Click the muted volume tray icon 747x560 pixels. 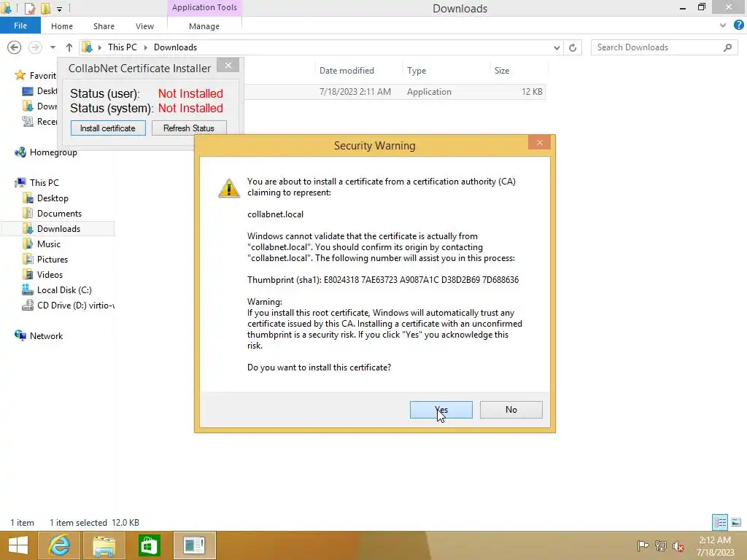tap(678, 546)
